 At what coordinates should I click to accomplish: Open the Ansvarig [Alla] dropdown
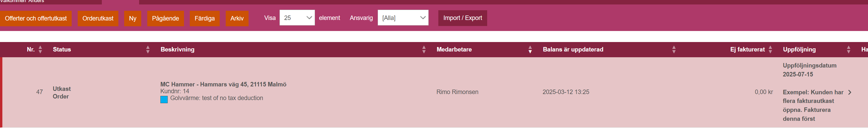coord(403,18)
